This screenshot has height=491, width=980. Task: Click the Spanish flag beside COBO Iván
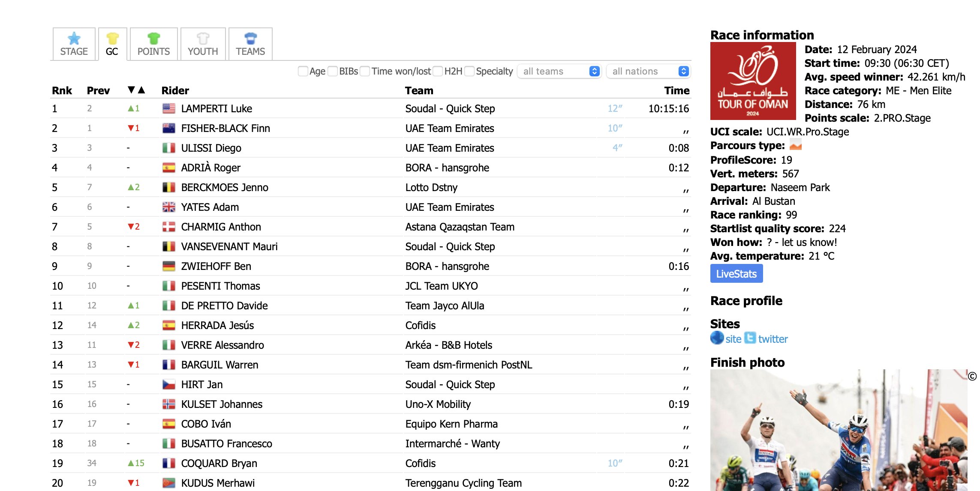pyautogui.click(x=169, y=424)
